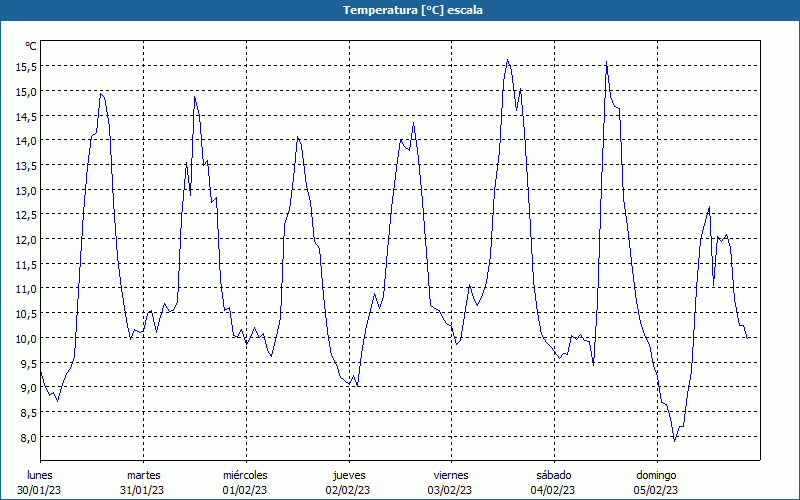
Task: Click the 8,0 y-axis label
Action: (x=28, y=437)
